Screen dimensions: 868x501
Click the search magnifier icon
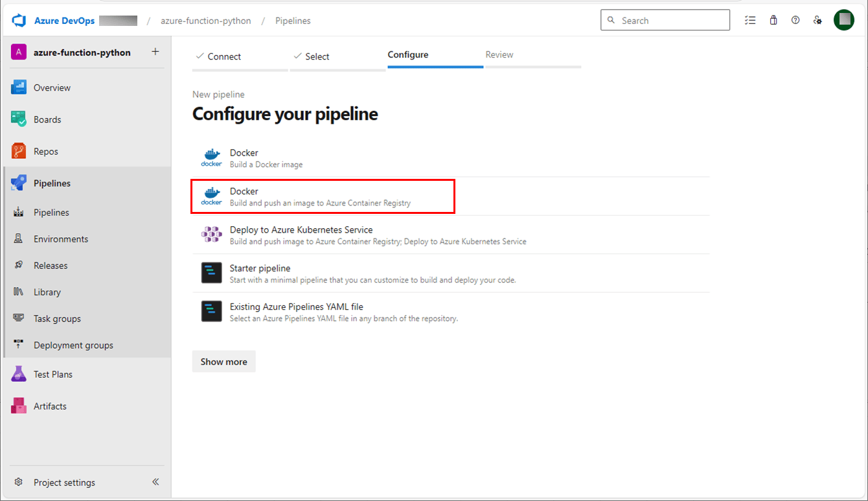pyautogui.click(x=611, y=20)
